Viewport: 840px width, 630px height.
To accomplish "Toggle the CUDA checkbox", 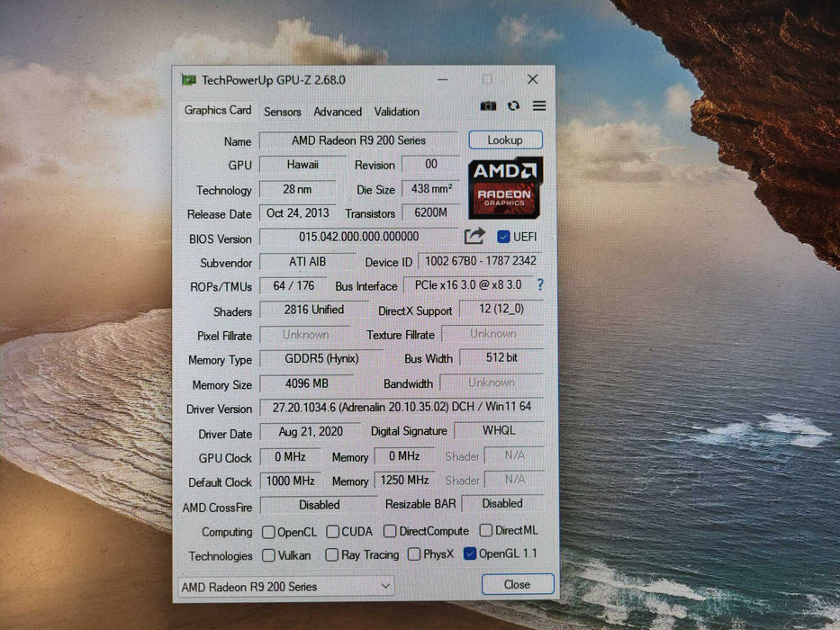I will click(333, 531).
